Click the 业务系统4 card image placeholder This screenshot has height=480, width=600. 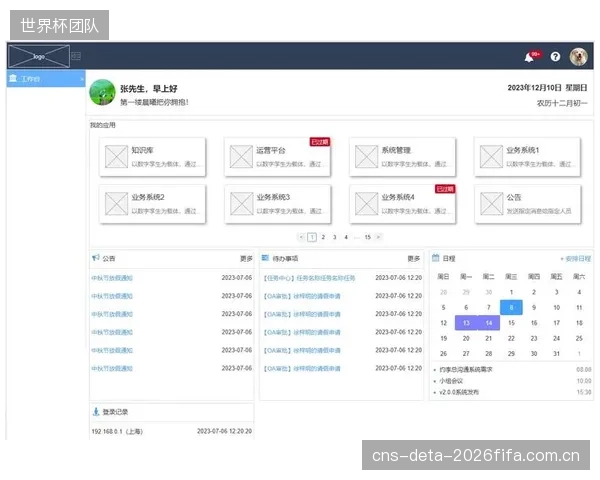click(x=367, y=204)
